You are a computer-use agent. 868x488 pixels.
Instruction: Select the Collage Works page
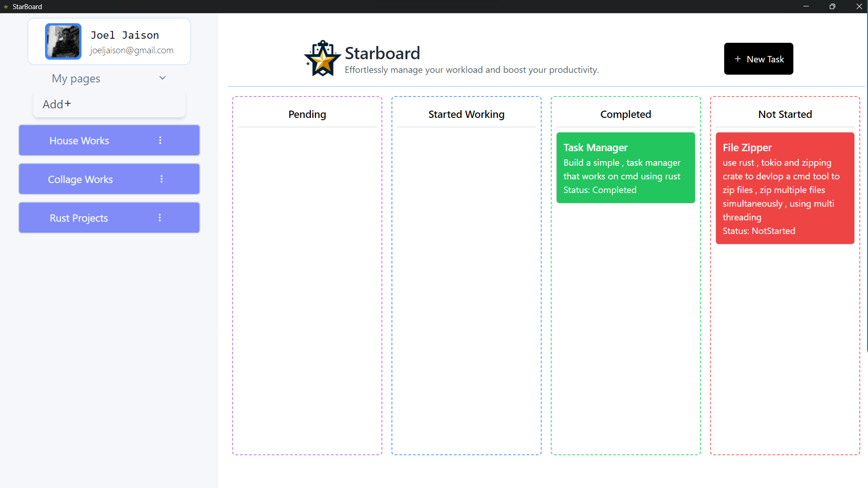click(x=80, y=179)
